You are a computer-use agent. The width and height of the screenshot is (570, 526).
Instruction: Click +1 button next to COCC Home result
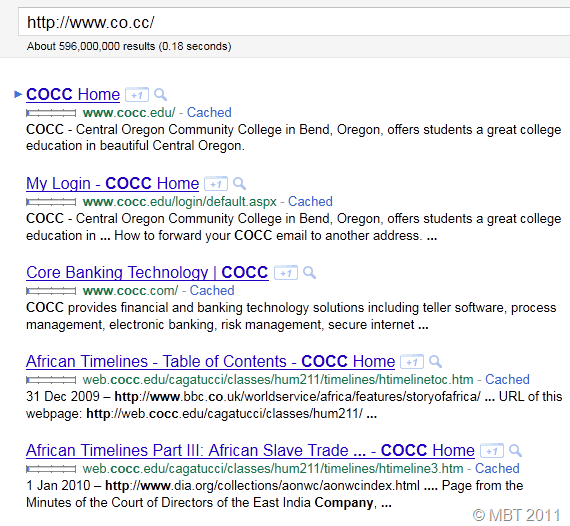pos(137,95)
